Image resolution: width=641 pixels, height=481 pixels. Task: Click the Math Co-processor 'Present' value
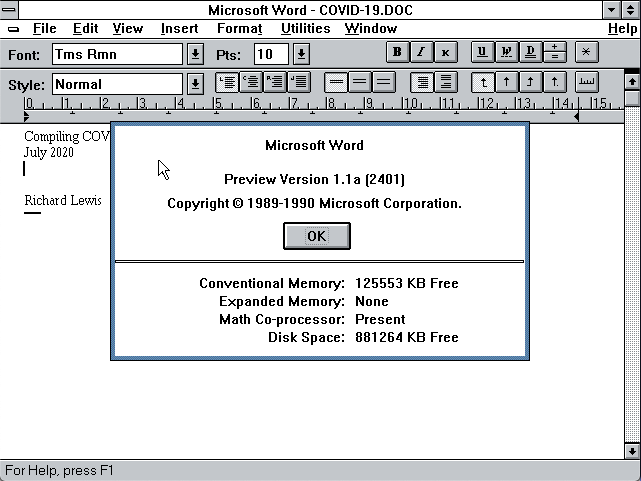[380, 319]
